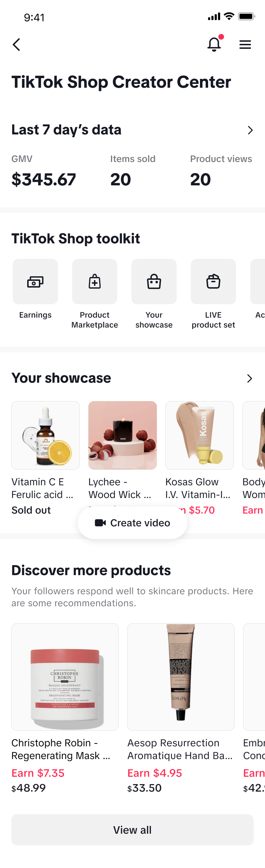Screen dimensions: 265x868
Task: Open Kosas Glow I.V. product thumbnail
Action: coord(200,435)
